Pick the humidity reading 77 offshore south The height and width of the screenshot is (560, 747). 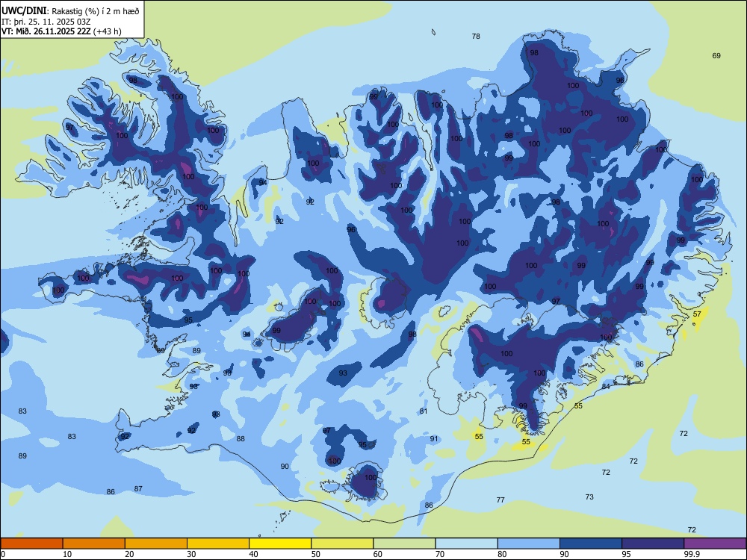point(500,500)
